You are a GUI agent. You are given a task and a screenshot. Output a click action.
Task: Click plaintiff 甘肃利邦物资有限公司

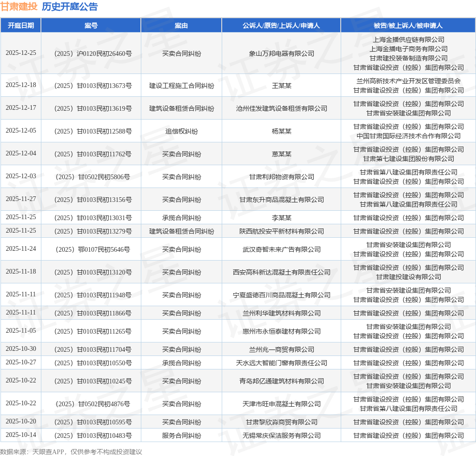coord(281,177)
